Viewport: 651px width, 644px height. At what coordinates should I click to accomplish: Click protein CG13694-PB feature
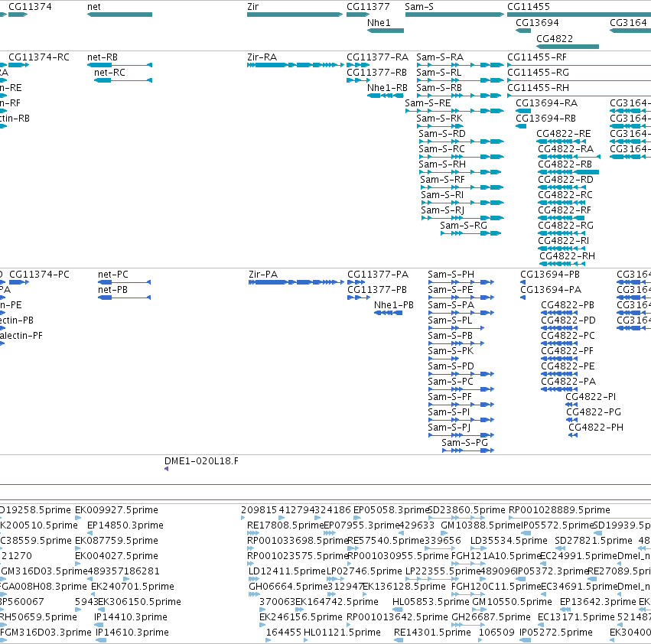(523, 282)
